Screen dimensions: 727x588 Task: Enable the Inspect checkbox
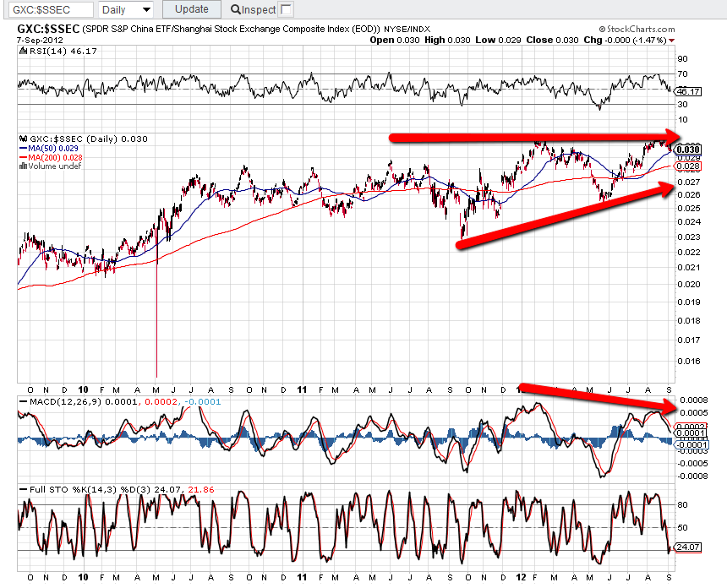[x=286, y=9]
